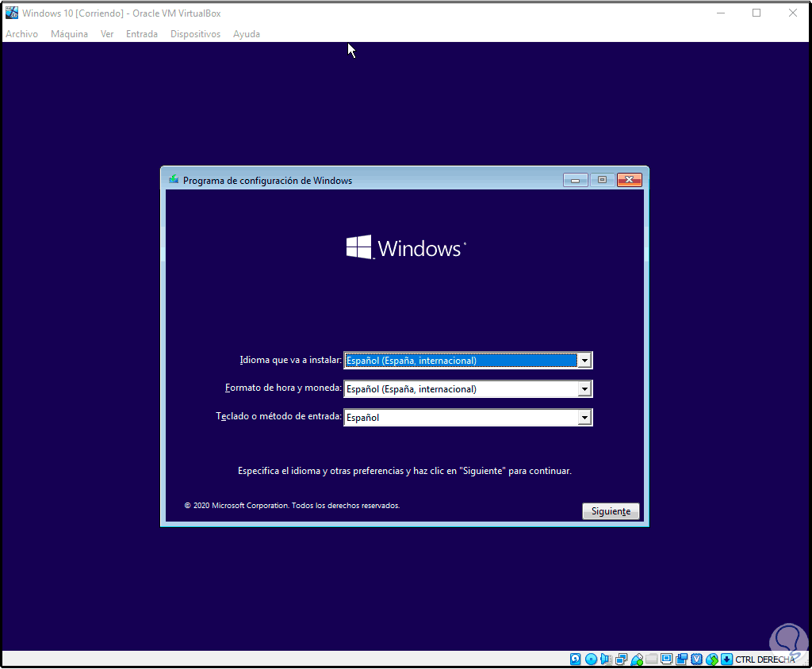Click the display monitor icon in status bar
Image resolution: width=812 pixels, height=669 pixels.
click(666, 659)
